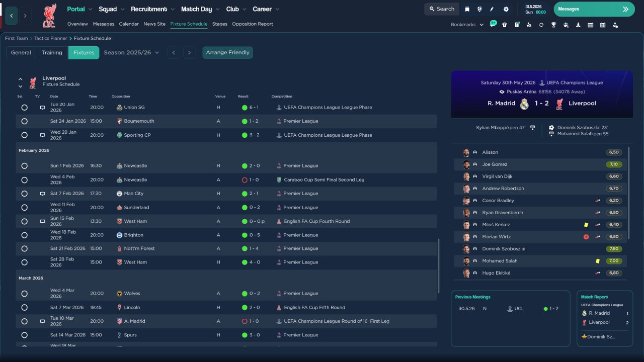The height and width of the screenshot is (362, 644).
Task: Select the radio button for Brighton fixture
Action: pyautogui.click(x=24, y=235)
